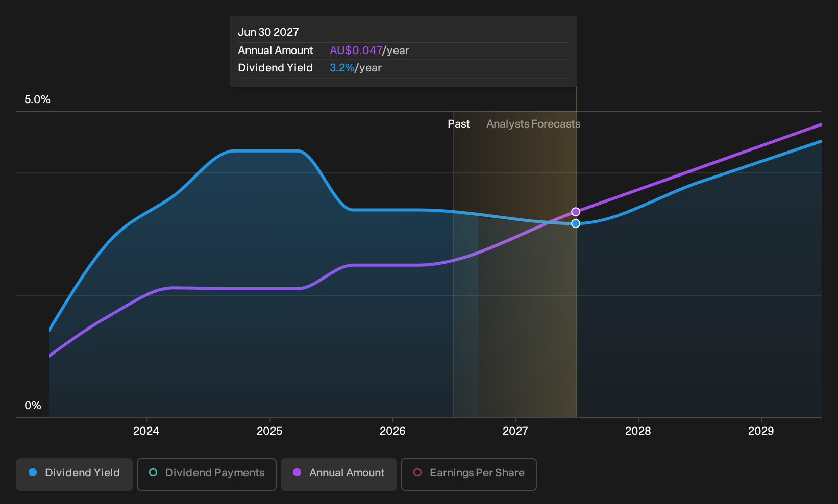This screenshot has height=504, width=838.
Task: Click the Analysts Forecasts label
Action: click(x=533, y=124)
